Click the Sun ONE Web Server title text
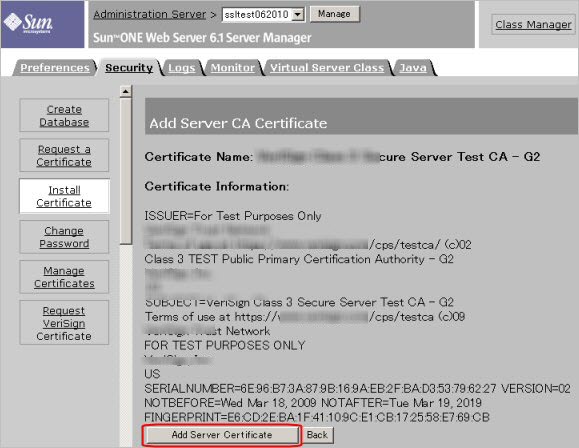This screenshot has height=448, width=579. tap(202, 38)
